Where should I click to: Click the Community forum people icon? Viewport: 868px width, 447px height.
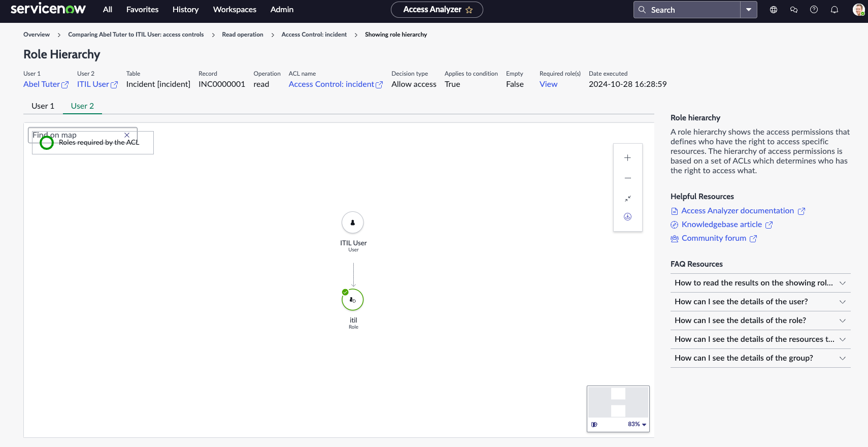pos(675,239)
